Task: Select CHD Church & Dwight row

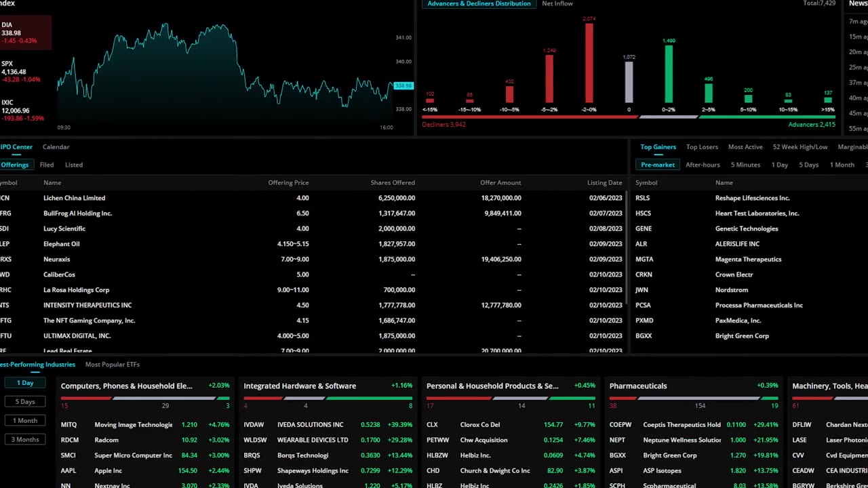Action: 511,470
